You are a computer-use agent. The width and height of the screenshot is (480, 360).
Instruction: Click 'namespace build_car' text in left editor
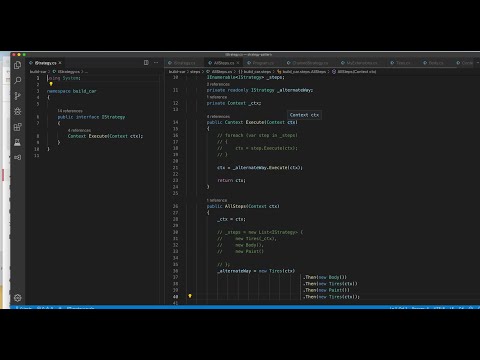[72, 91]
